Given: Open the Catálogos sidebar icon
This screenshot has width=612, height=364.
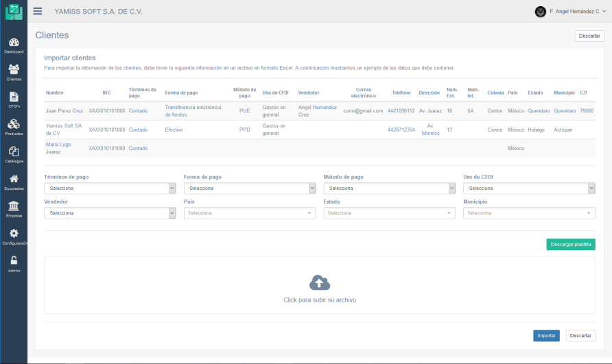Looking at the screenshot, I should coord(14,151).
